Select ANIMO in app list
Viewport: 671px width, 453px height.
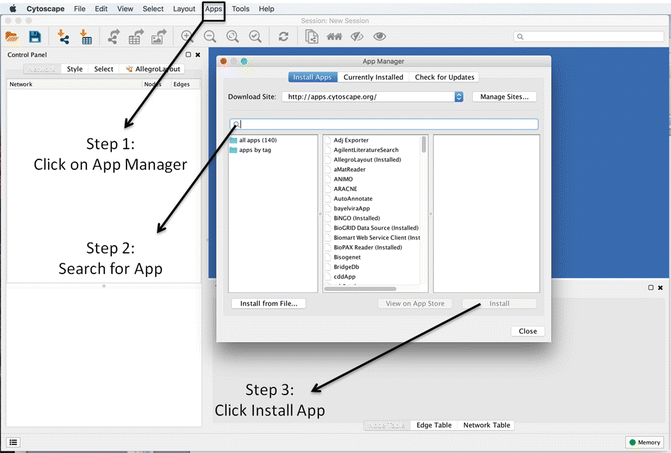coord(343,179)
